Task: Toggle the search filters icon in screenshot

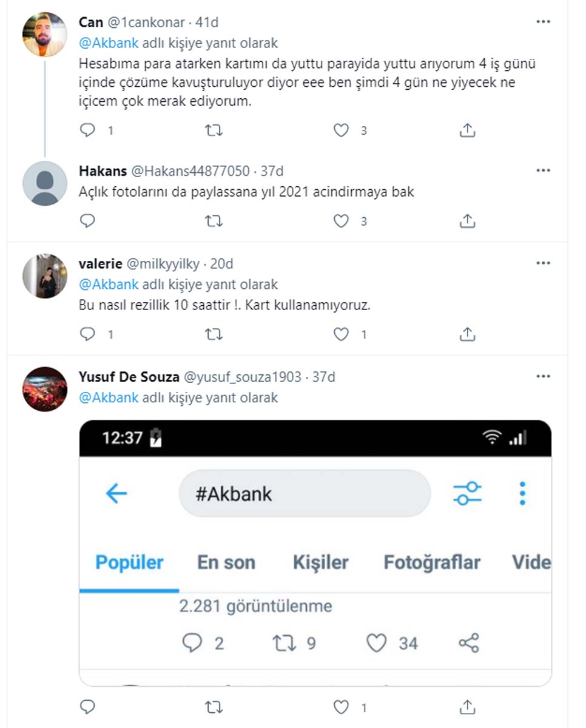Action: click(467, 494)
